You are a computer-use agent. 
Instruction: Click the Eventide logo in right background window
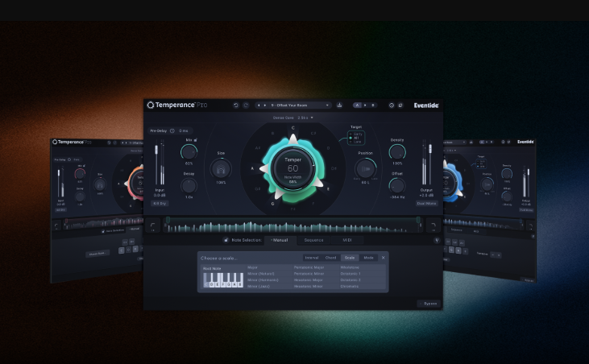point(525,142)
